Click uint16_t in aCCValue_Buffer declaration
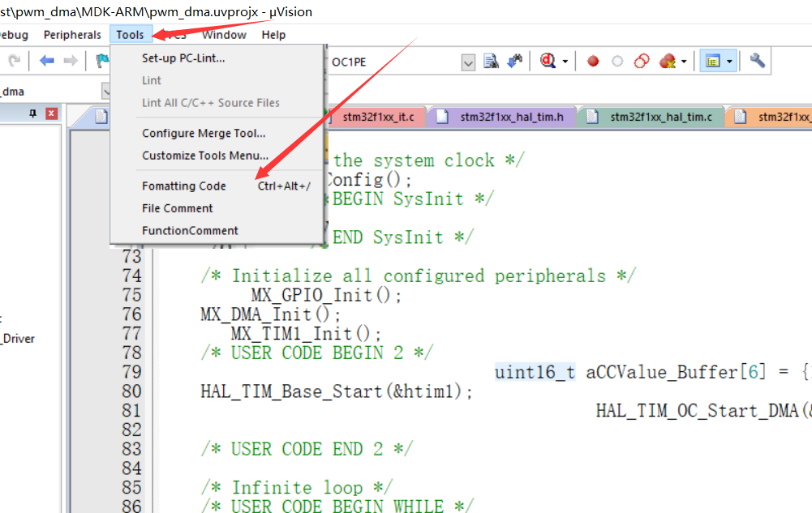The height and width of the screenshot is (513, 812). tap(535, 372)
